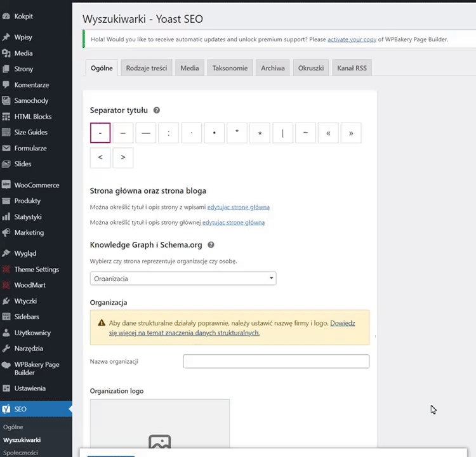Select the hyphen title separator

click(100, 133)
